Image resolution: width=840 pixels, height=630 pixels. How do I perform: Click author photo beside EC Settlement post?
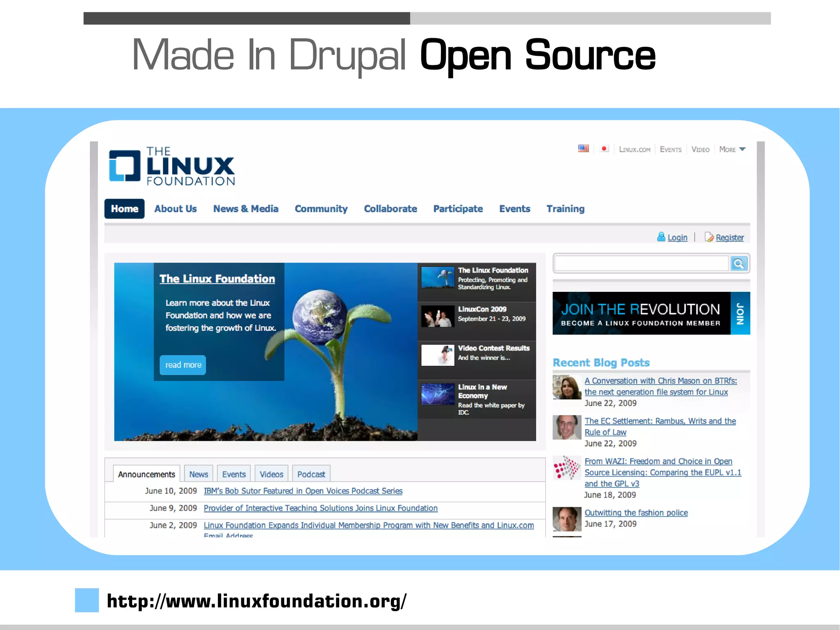[x=567, y=427]
